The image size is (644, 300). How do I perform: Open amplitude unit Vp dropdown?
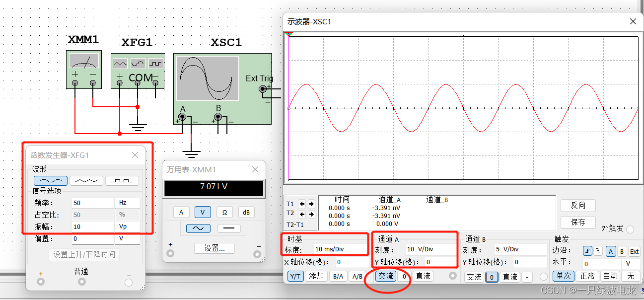pyautogui.click(x=128, y=226)
